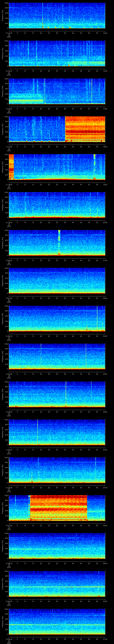
Task: Click the 12:30:00 start time label
Action: point(9,639)
